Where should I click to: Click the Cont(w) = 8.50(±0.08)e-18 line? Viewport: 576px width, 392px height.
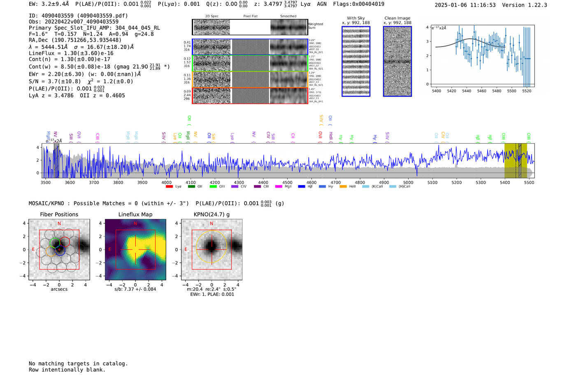point(99,66)
